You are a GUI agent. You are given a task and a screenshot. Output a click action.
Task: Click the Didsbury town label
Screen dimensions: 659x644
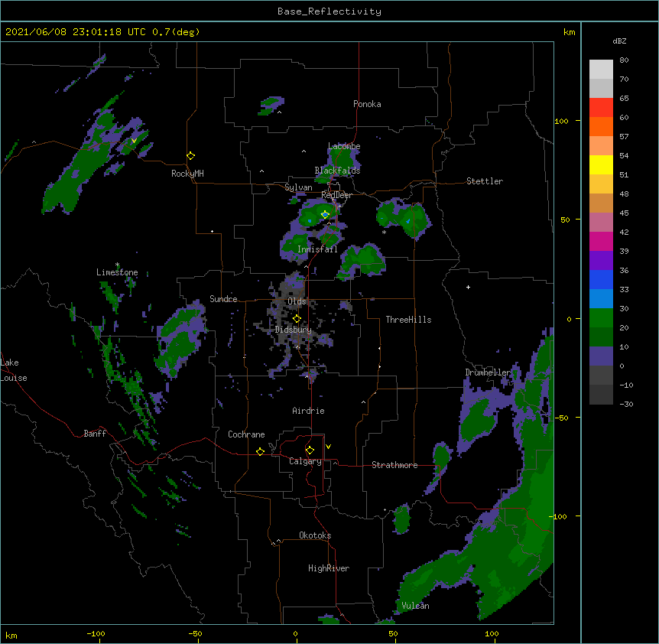click(294, 330)
